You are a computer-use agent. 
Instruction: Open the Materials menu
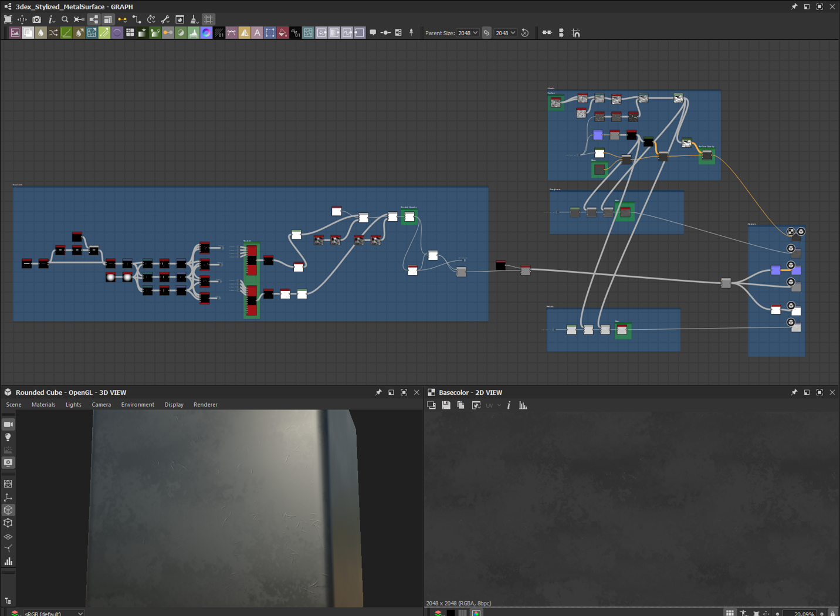tap(43, 405)
